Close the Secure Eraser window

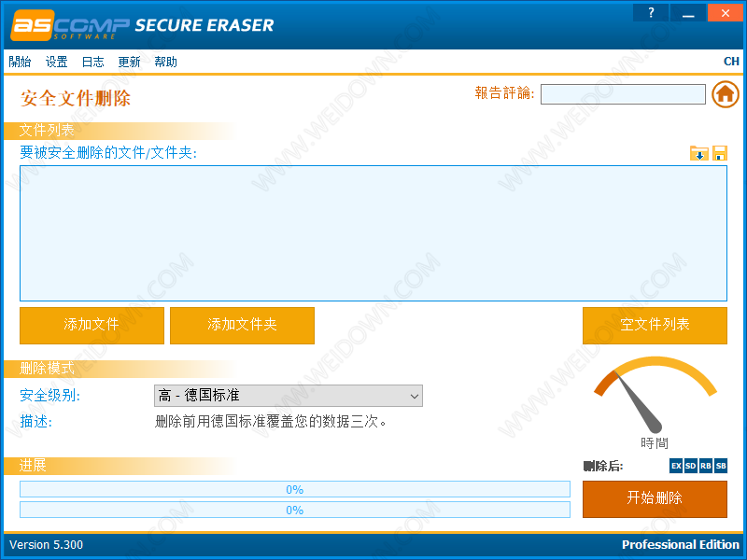pos(726,13)
